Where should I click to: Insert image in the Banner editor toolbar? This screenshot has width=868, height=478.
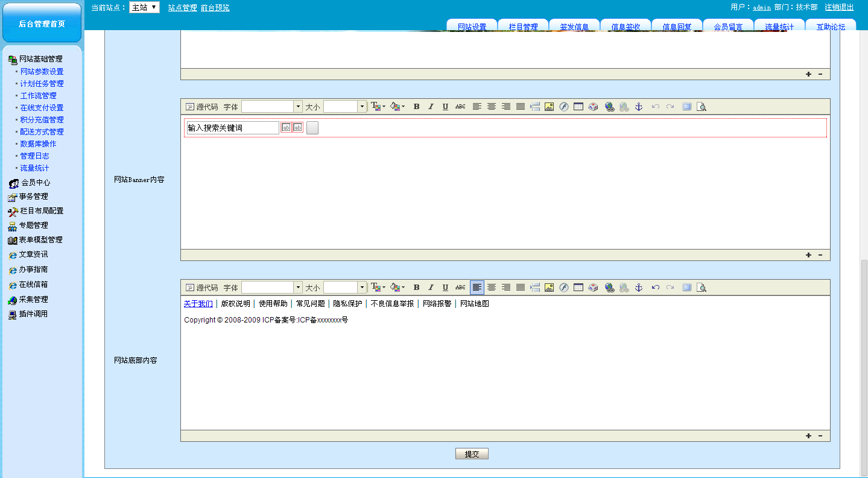pyautogui.click(x=549, y=107)
